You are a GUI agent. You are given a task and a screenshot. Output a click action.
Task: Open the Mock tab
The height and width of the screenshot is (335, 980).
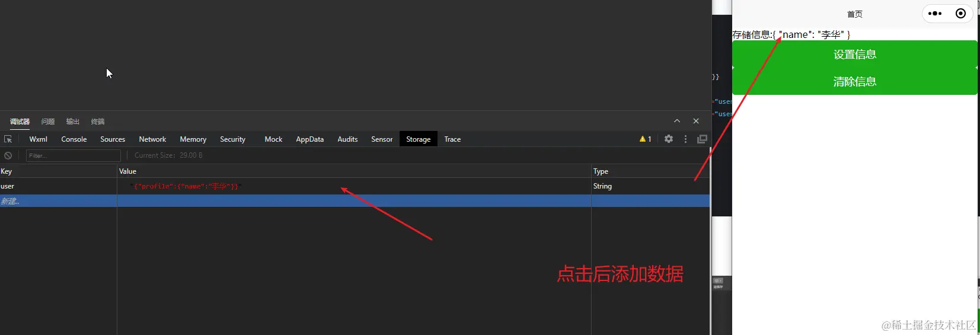[273, 139]
